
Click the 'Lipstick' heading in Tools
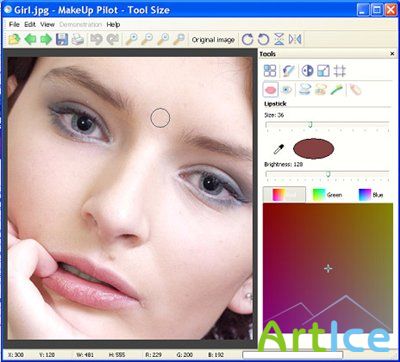pyautogui.click(x=275, y=104)
